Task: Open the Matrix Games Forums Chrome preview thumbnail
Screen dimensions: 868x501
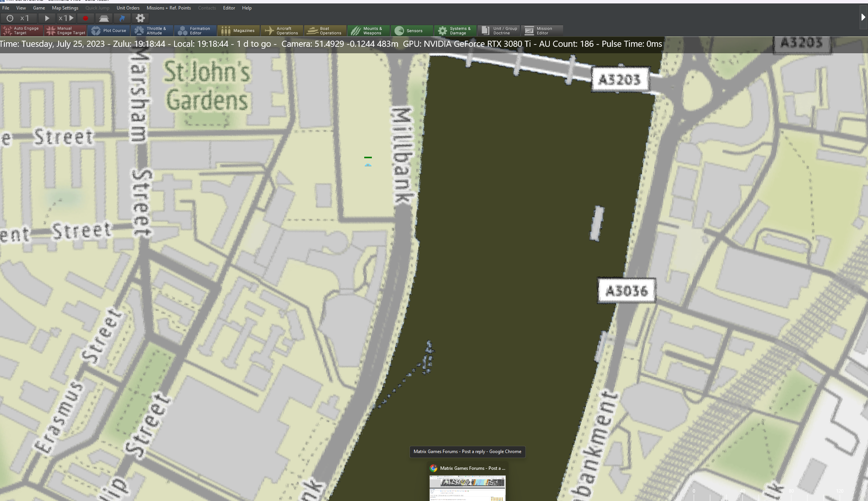Action: coord(467,488)
